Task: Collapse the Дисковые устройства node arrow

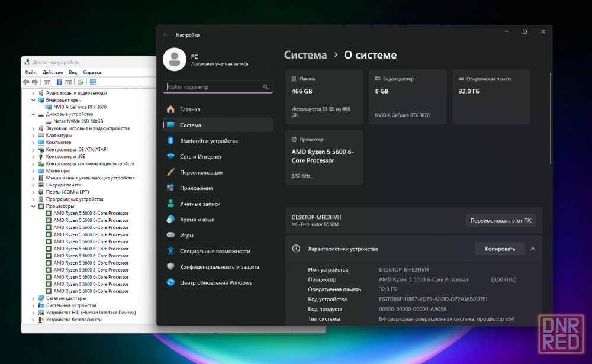Action: click(33, 114)
